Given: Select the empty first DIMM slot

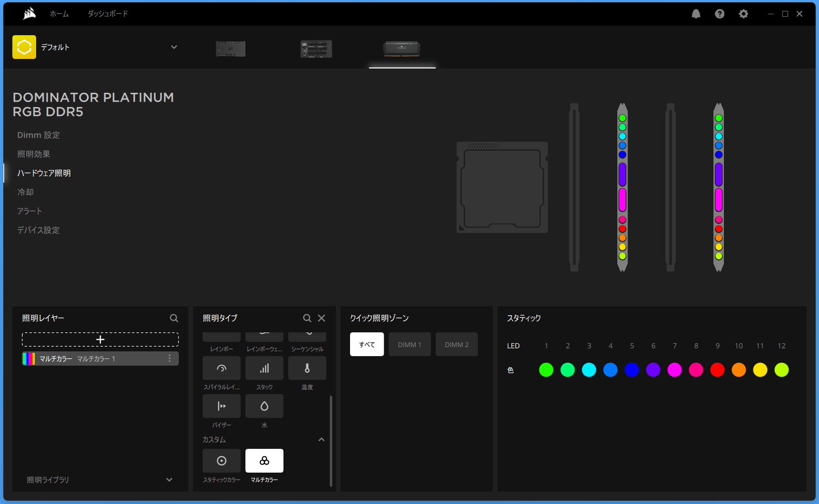Looking at the screenshot, I should tap(574, 187).
